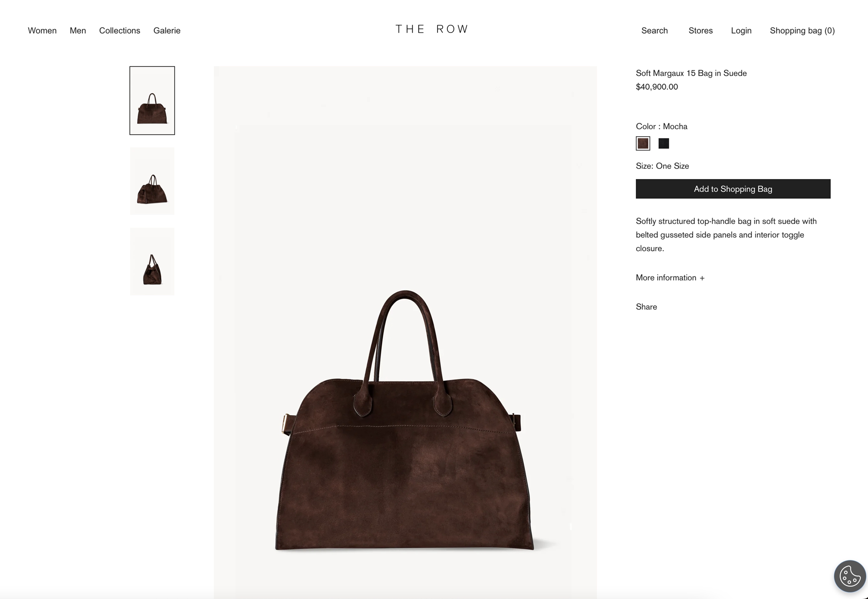868x599 pixels.
Task: Click Add to Shopping Bag button
Action: click(x=733, y=189)
